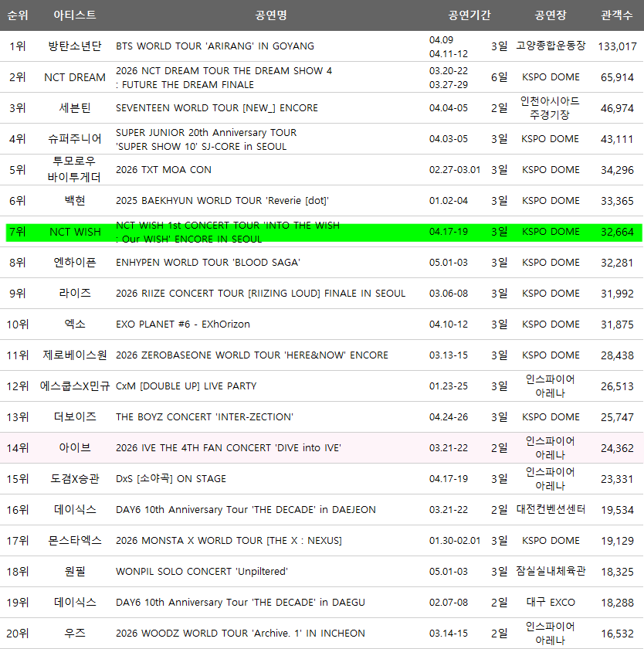Select artist 투모로우 바이투게더
The image size is (644, 649).
pyautogui.click(x=74, y=169)
